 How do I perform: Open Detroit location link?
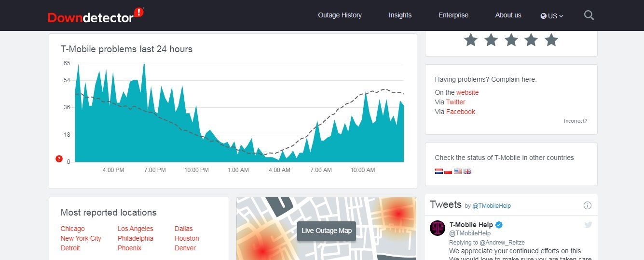[70, 248]
